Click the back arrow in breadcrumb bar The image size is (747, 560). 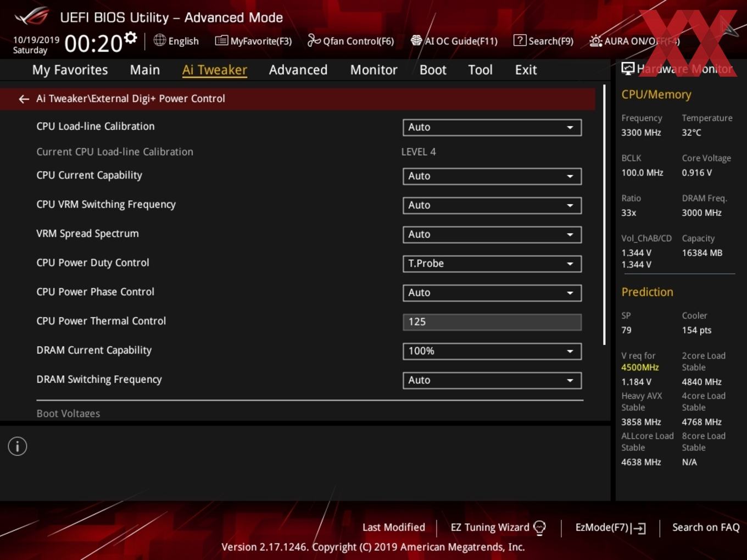click(x=24, y=99)
